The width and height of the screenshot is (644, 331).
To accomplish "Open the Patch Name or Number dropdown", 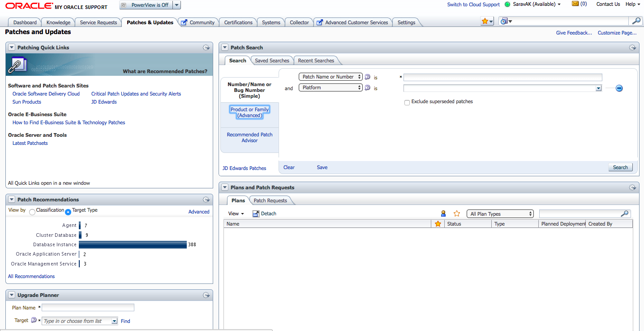I will (331, 77).
